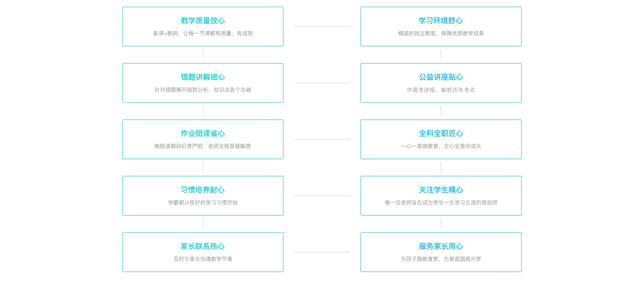Click text 一心一意做教育，全心全意伴成长

[441, 146]
